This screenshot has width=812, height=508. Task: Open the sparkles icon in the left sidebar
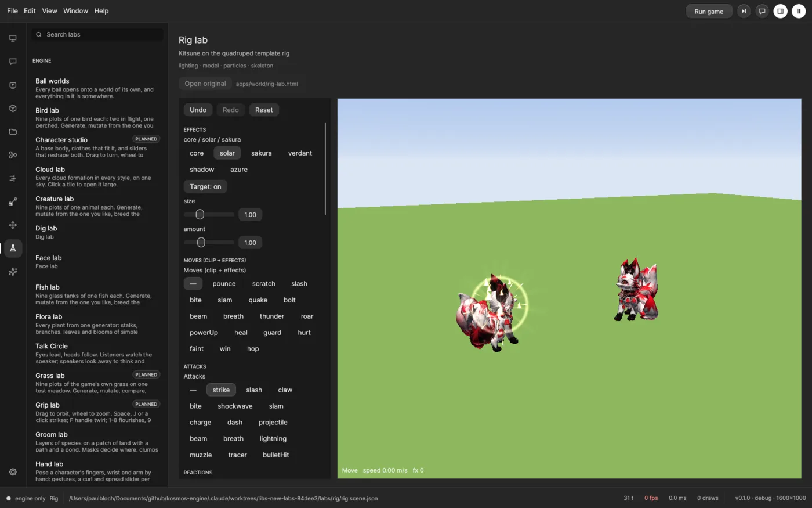(13, 272)
